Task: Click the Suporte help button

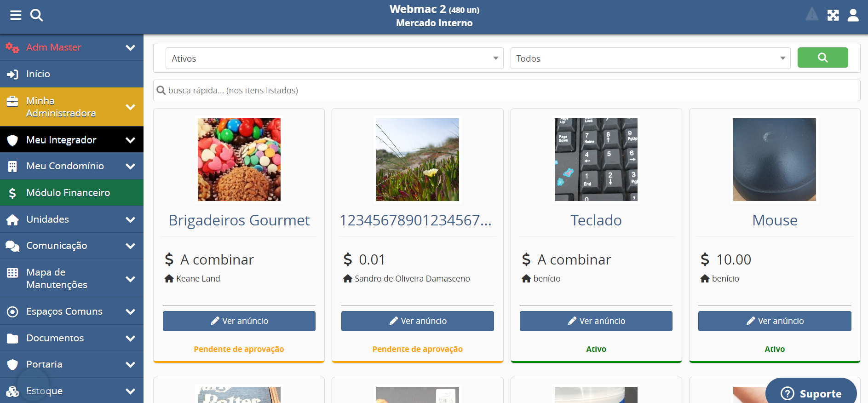Action: click(x=811, y=393)
